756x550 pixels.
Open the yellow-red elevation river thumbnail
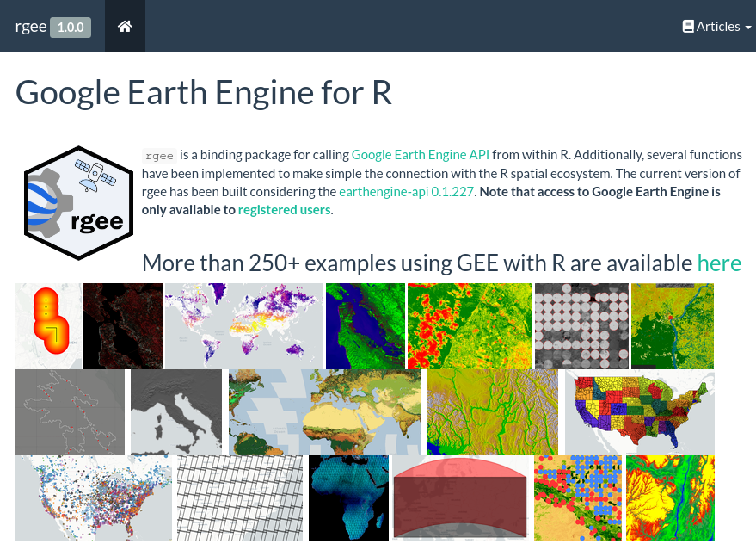pos(670,498)
